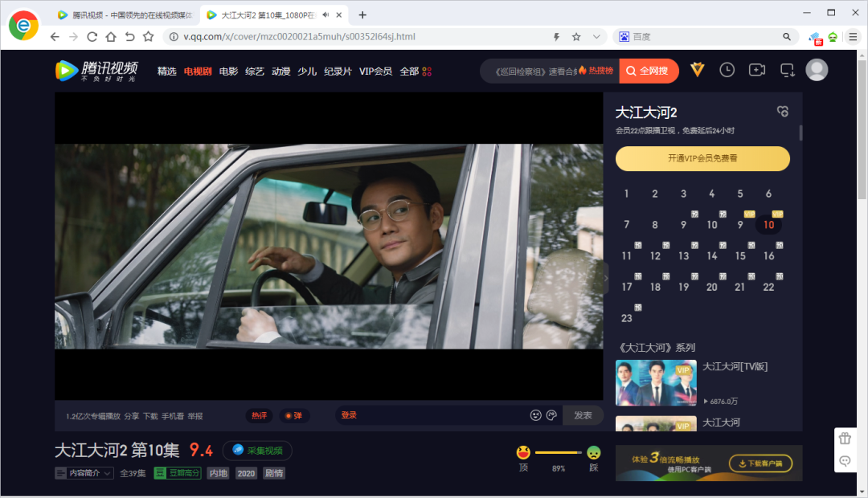This screenshot has height=498, width=868.
Task: Open the user avatar profile
Action: [817, 70]
